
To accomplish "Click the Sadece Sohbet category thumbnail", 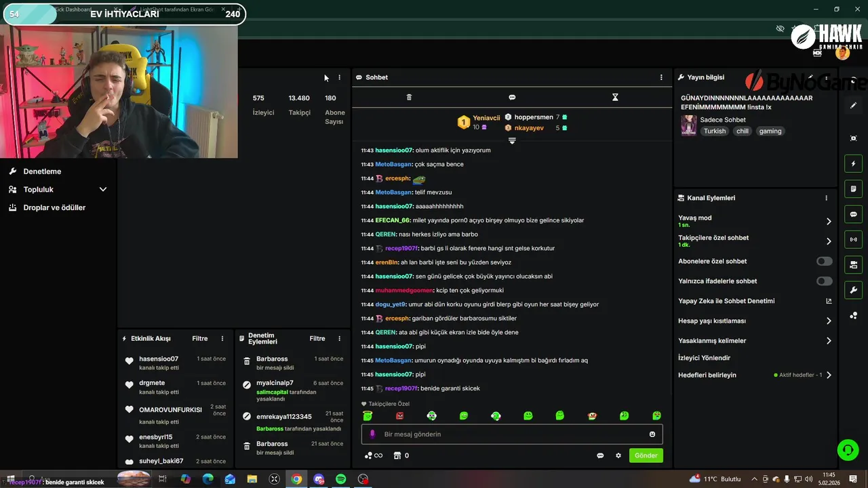I will pos(688,125).
